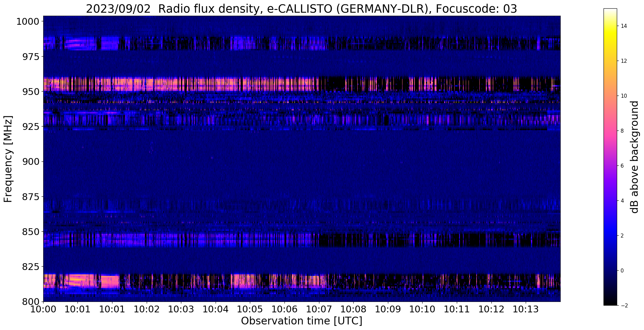Click the 10:10 time tick label
Image resolution: width=644 pixels, height=330 pixels.
pyautogui.click(x=423, y=309)
